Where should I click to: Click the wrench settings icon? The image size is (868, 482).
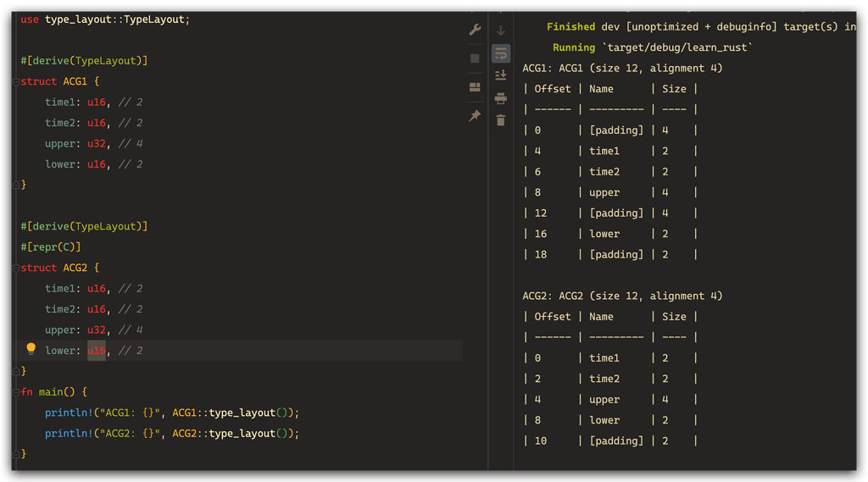[475, 30]
